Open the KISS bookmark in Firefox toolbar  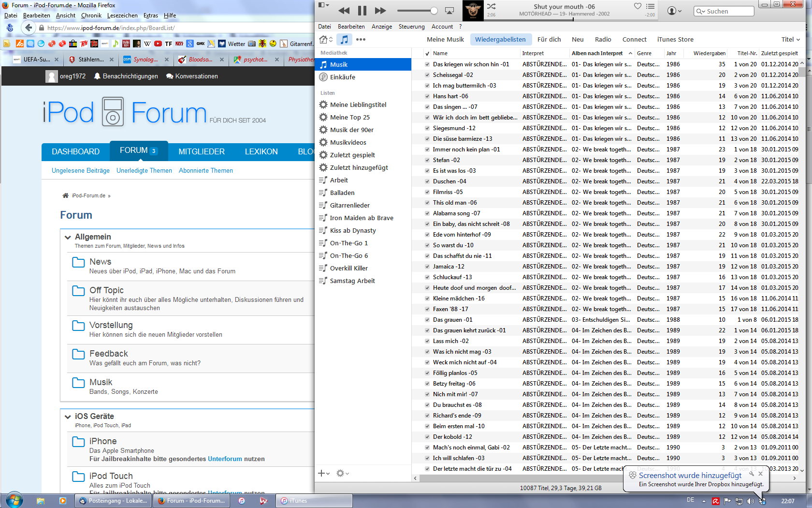click(179, 44)
